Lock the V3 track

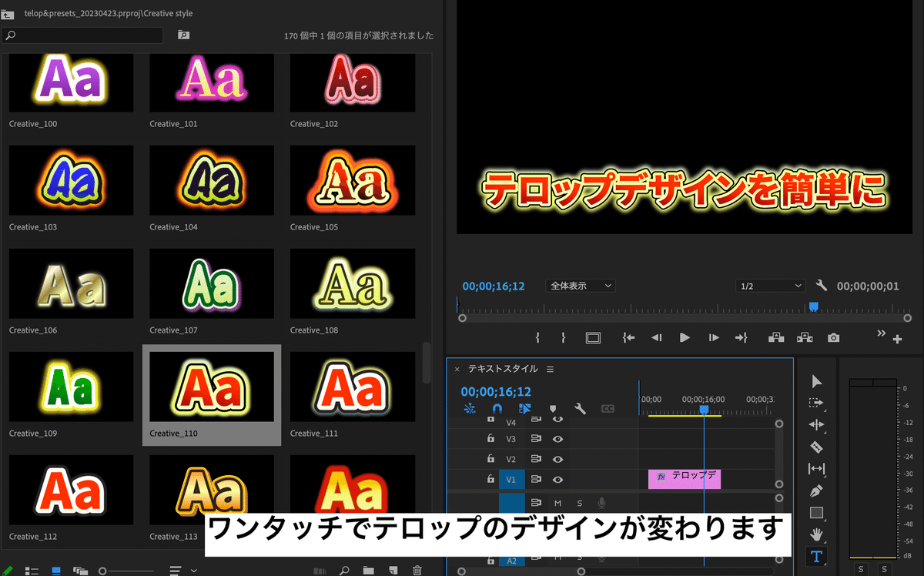pyautogui.click(x=490, y=439)
